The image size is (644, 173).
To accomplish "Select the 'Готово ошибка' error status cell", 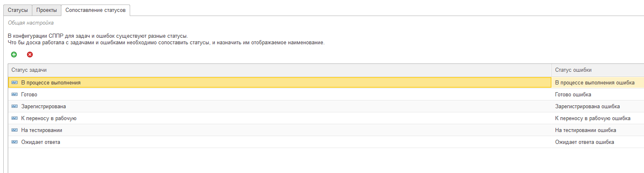I will click(573, 95).
